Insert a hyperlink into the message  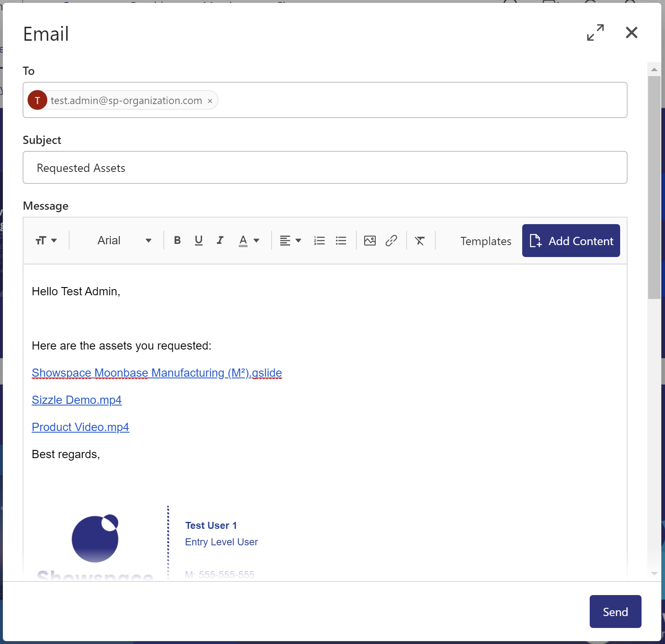click(x=391, y=241)
